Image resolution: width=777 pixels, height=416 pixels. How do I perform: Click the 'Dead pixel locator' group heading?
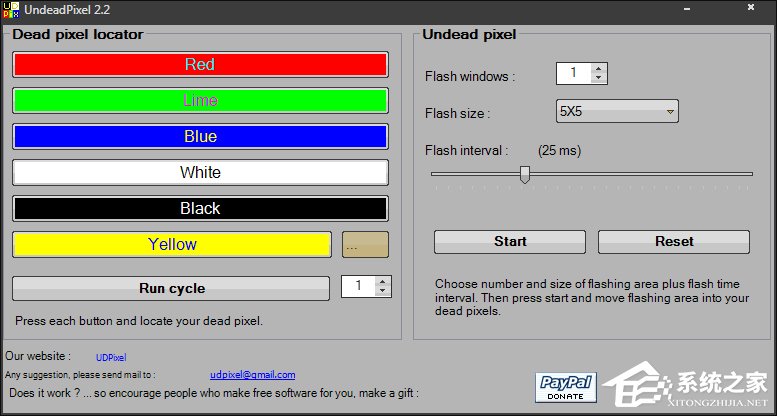click(x=78, y=34)
